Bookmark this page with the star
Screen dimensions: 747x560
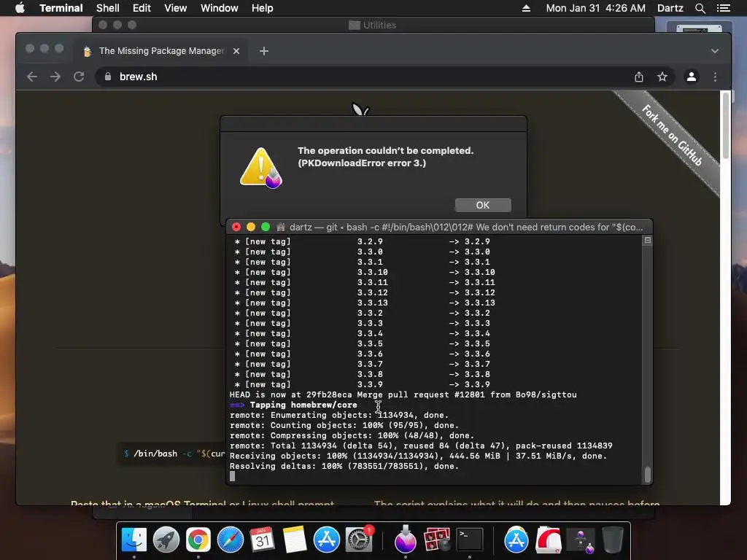662,77
